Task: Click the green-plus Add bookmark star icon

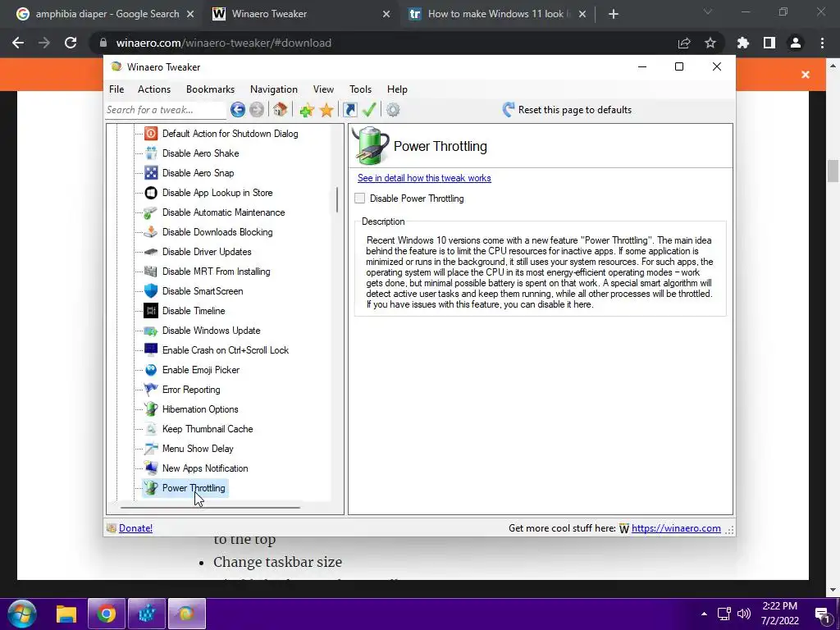Action: click(x=307, y=110)
